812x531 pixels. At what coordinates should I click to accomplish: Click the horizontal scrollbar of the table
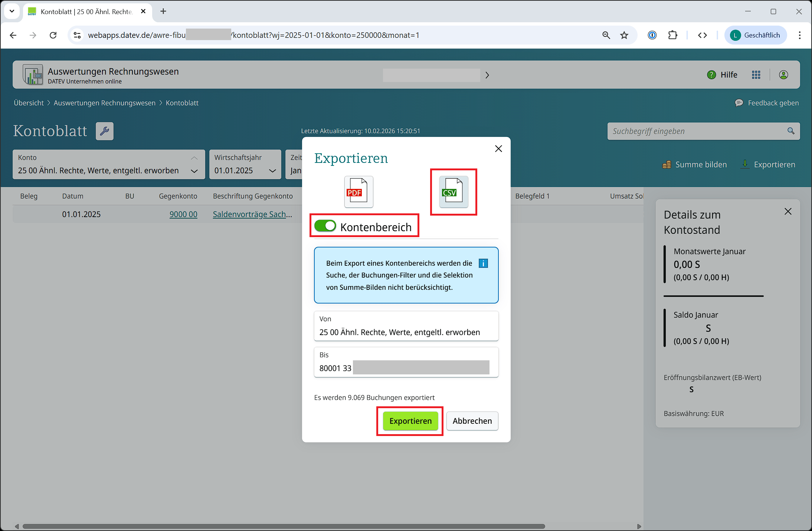click(284, 526)
